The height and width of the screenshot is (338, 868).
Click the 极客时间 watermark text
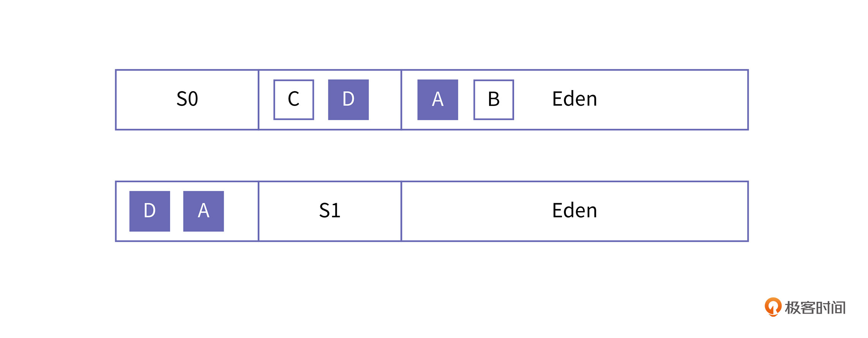tap(815, 308)
